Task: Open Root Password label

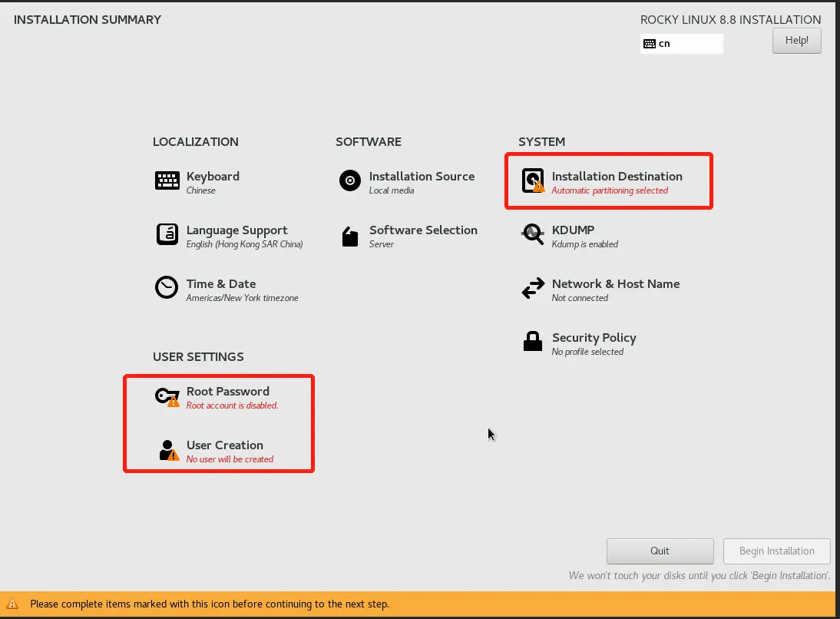Action: (228, 391)
